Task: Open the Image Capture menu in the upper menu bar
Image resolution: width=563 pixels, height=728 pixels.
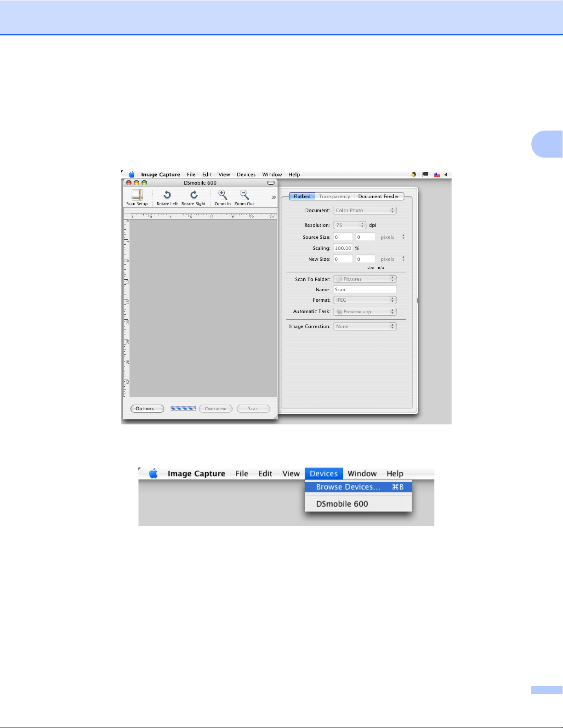Action: click(x=160, y=175)
